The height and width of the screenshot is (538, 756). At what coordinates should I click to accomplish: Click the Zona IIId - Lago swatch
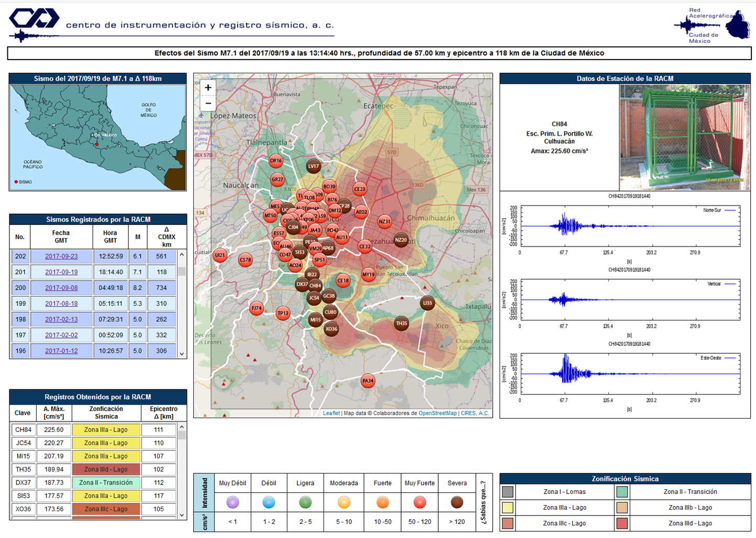point(621,523)
